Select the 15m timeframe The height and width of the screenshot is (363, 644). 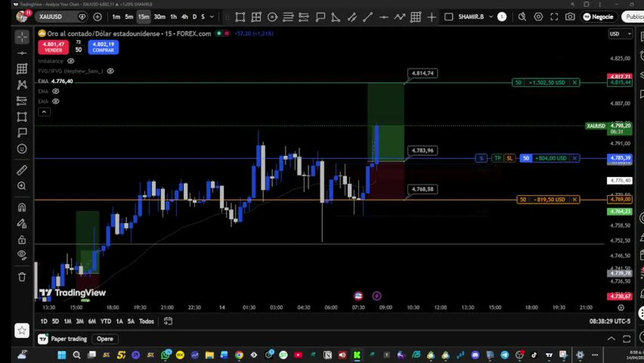[144, 17]
